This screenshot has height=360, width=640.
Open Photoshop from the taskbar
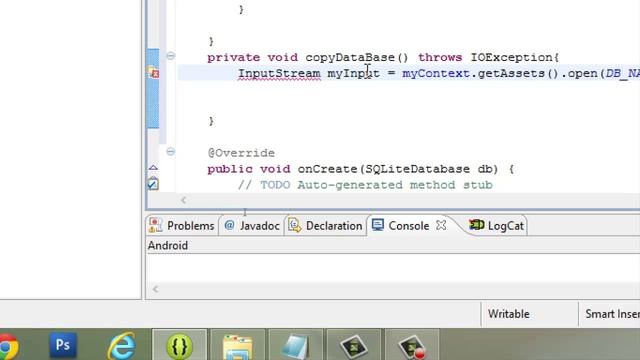63,345
